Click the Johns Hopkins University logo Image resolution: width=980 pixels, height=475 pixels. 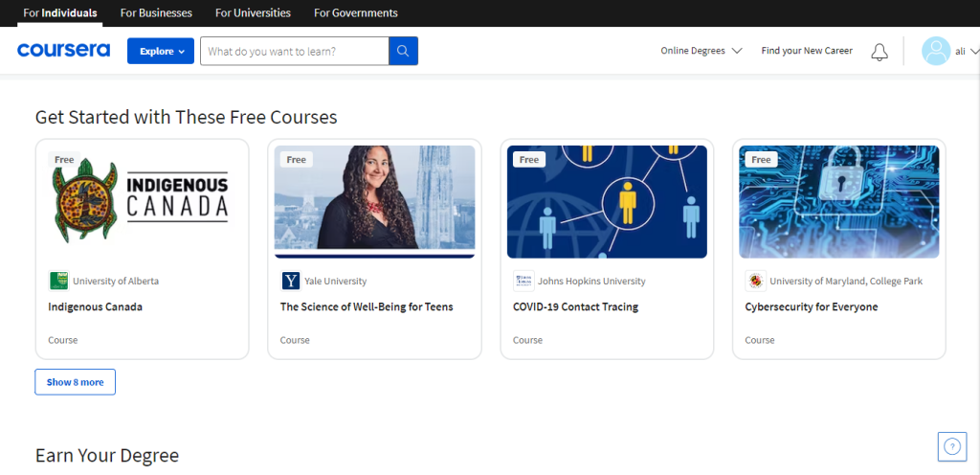(x=523, y=281)
